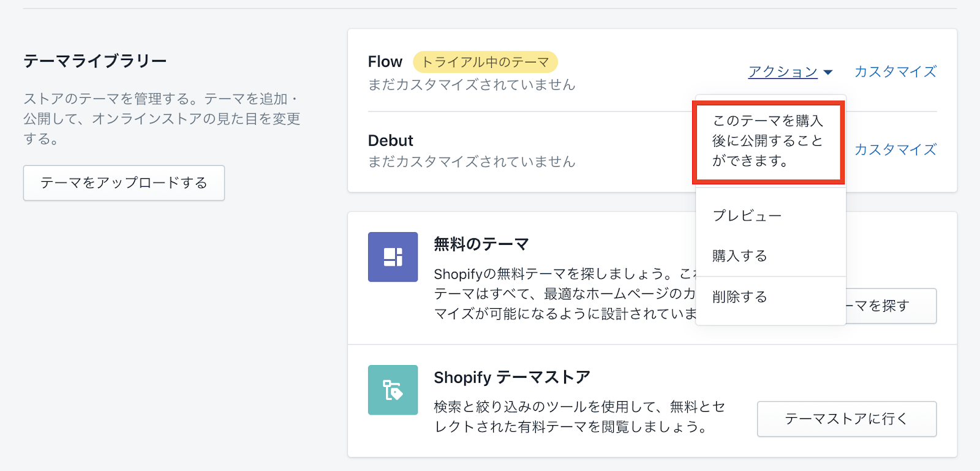
Task: Open カスタマイズ for the Debut theme
Action: click(895, 149)
